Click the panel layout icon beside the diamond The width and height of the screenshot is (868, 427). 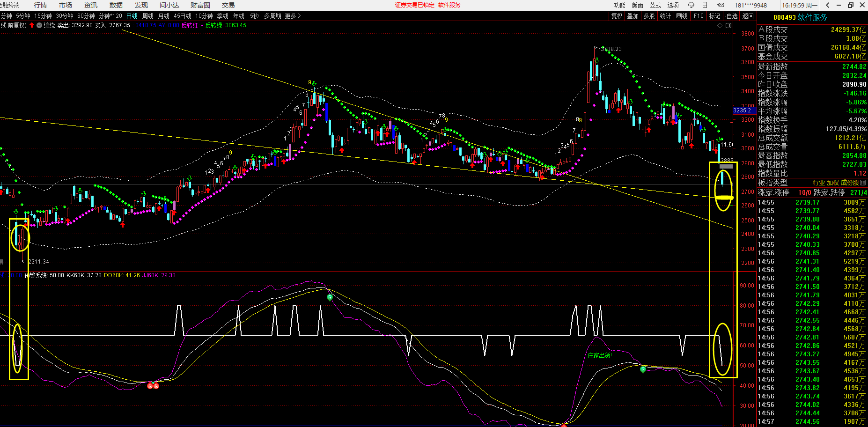(728, 25)
